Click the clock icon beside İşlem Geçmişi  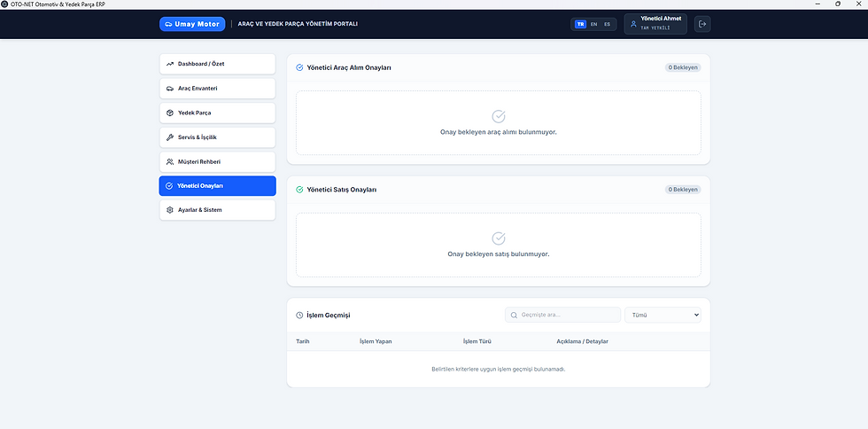299,315
